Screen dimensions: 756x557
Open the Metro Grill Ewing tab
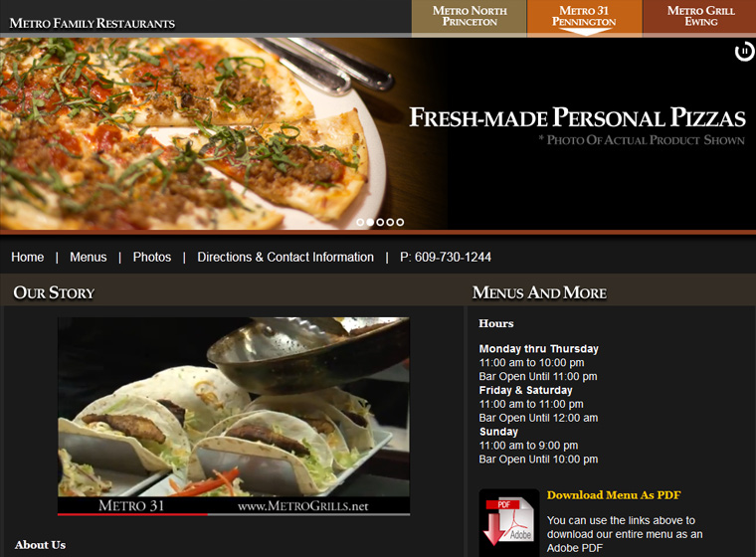[699, 17]
